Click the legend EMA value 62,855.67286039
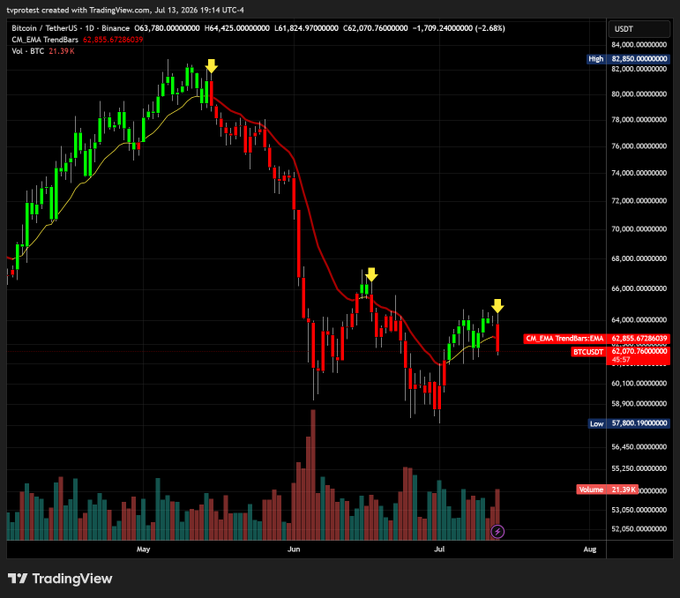 point(113,39)
